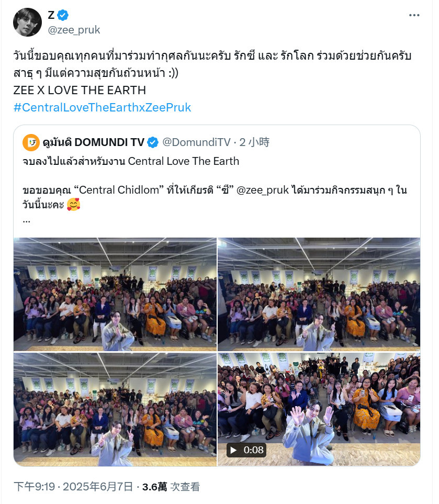Click the DOMUNDI TV orange avatar icon
The width and height of the screenshot is (439, 504).
(x=31, y=142)
